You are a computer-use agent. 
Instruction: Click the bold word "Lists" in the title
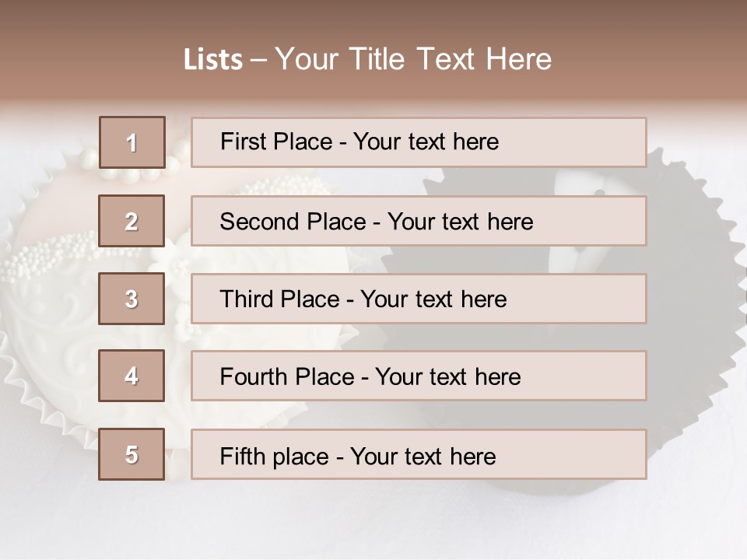[212, 59]
